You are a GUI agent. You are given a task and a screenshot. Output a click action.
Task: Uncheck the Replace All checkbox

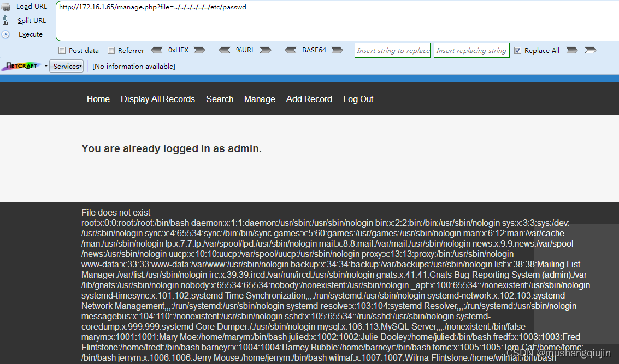point(517,50)
